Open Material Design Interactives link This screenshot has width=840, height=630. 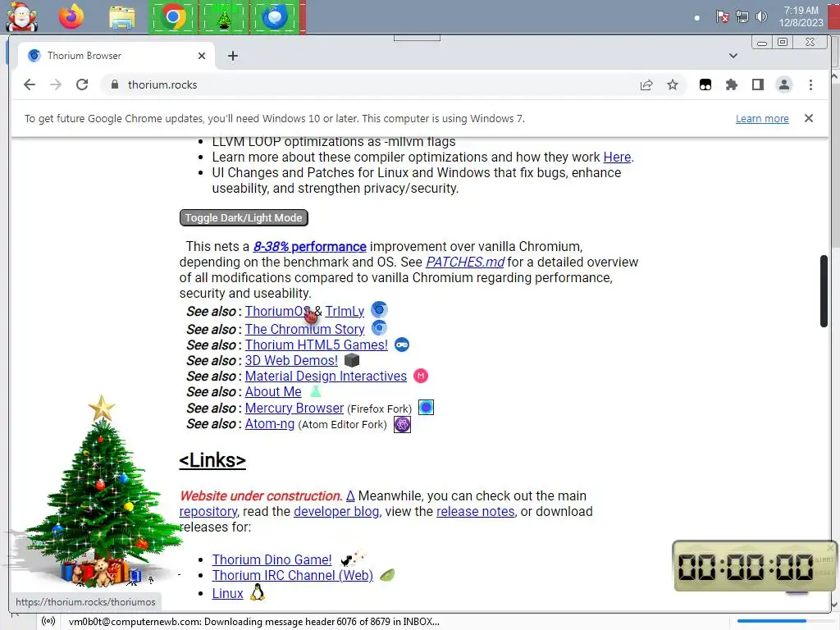(x=326, y=376)
